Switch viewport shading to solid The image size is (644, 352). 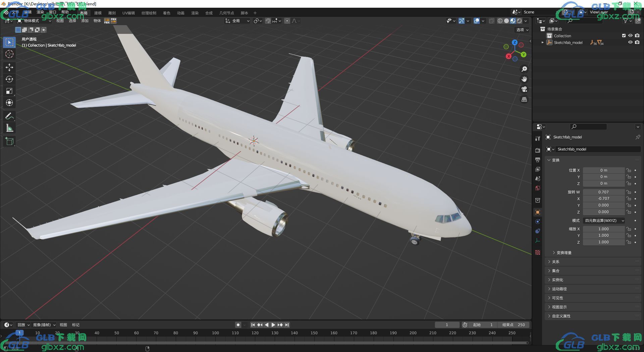point(506,21)
